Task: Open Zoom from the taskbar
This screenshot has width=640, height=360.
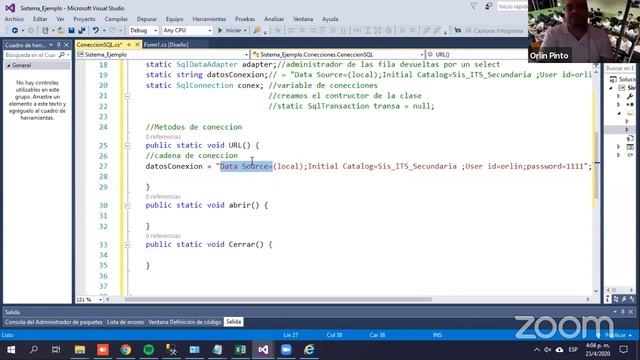Action: point(286,350)
